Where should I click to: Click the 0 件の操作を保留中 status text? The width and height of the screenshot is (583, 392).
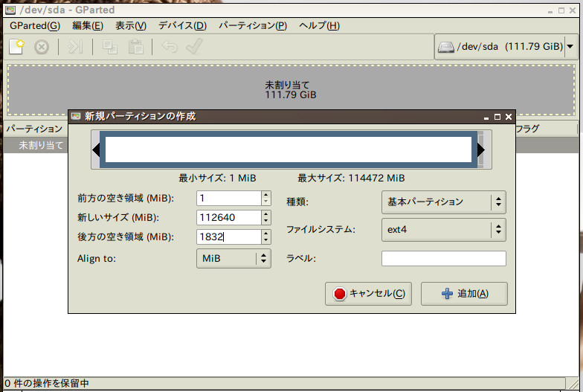(46, 383)
